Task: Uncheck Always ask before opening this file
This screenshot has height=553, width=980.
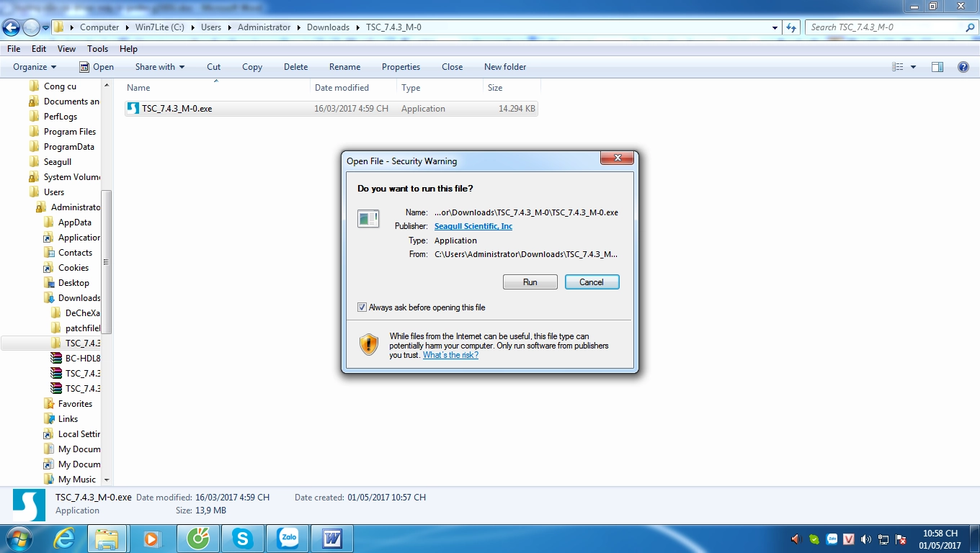Action: point(362,307)
